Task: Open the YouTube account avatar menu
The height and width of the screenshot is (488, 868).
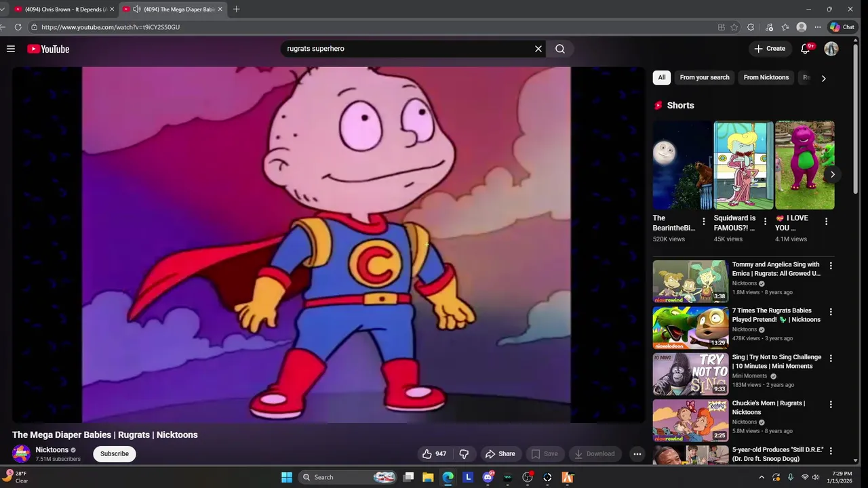Action: point(831,49)
